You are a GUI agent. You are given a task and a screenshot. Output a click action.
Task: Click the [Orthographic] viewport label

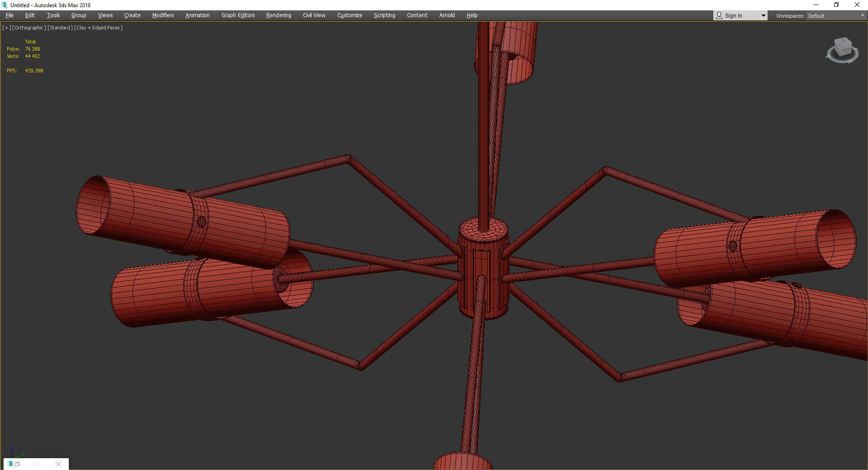29,28
